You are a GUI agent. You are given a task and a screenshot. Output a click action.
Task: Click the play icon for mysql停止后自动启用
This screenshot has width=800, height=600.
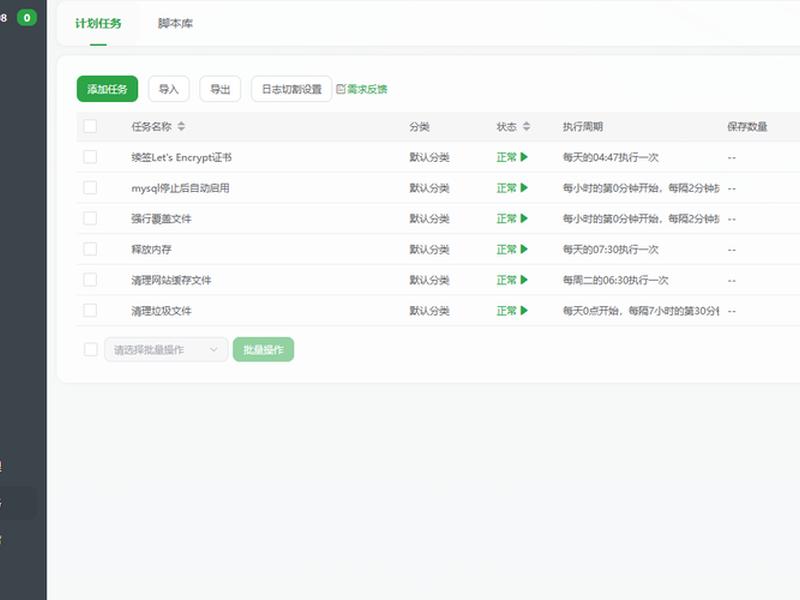coord(524,188)
